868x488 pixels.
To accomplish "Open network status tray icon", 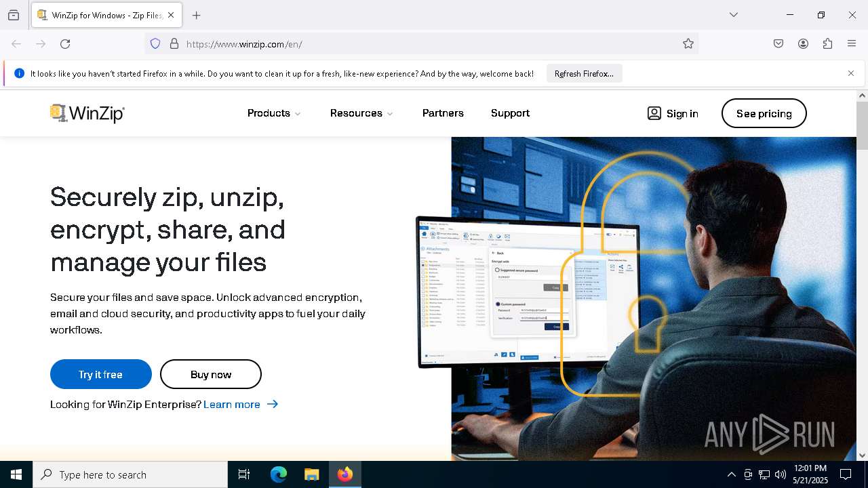I will tap(764, 474).
